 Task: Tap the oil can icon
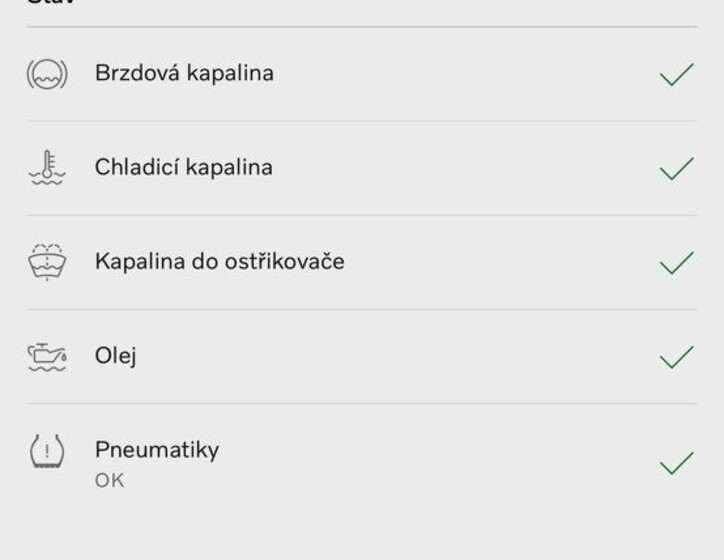coord(47,357)
